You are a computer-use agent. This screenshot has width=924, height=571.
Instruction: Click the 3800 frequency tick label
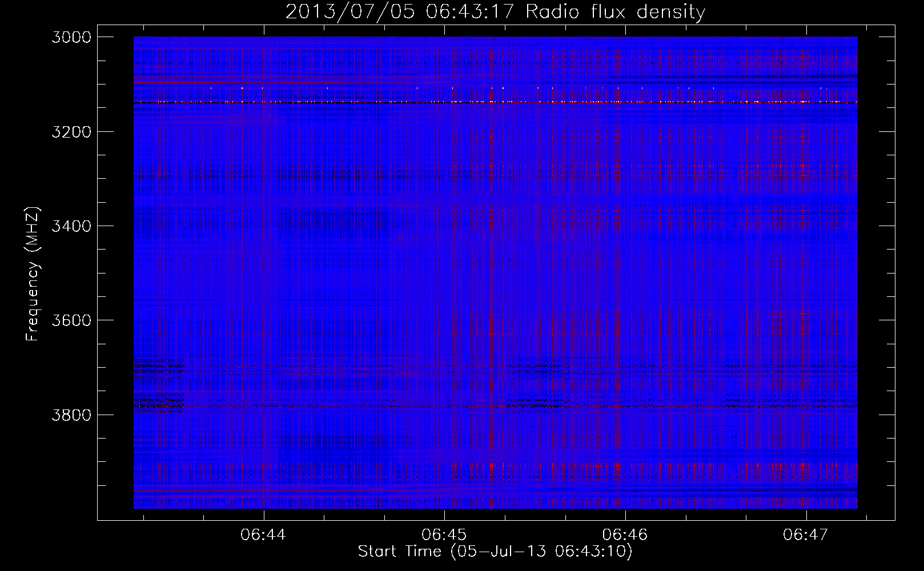[x=71, y=415]
